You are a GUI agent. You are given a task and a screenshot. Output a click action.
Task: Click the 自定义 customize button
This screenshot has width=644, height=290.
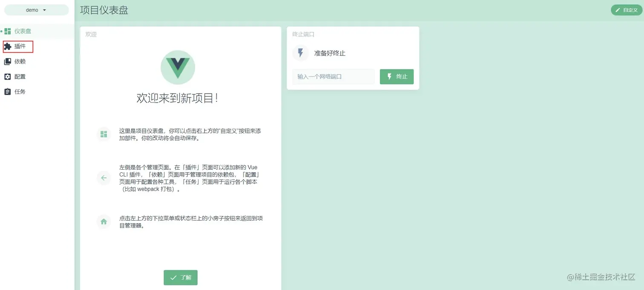(627, 10)
